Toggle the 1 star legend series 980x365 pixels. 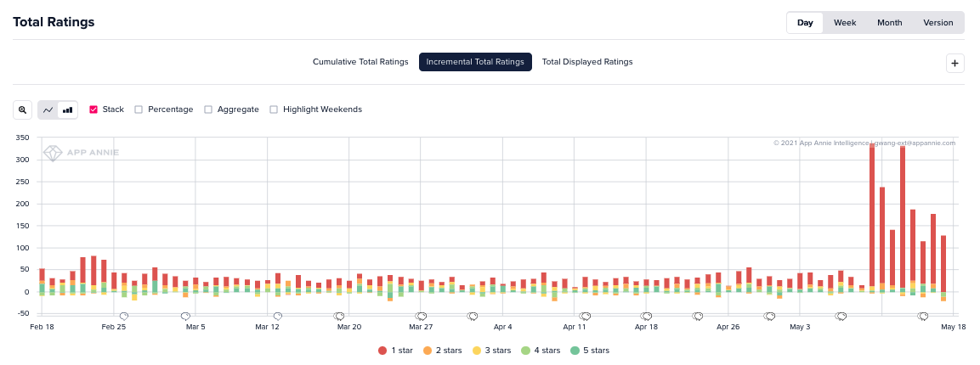(x=395, y=351)
